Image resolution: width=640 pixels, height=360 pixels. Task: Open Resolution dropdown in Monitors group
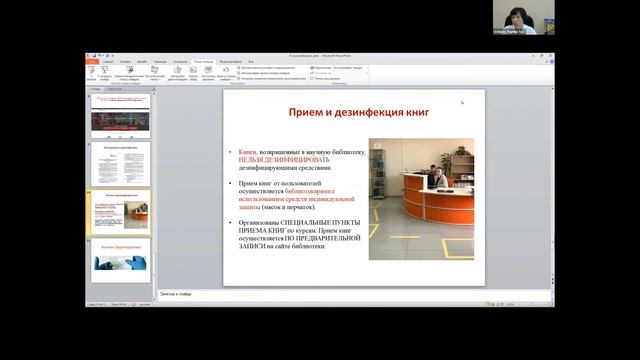click(x=350, y=68)
